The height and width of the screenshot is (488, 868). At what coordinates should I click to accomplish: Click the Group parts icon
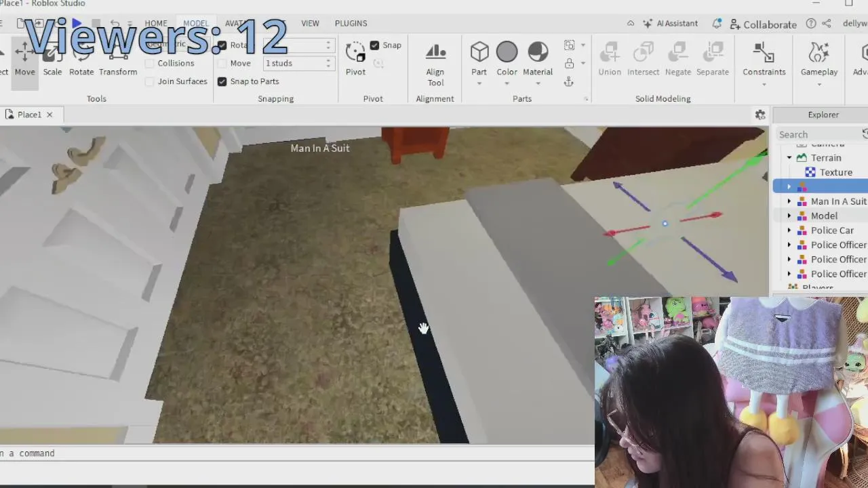click(x=569, y=45)
